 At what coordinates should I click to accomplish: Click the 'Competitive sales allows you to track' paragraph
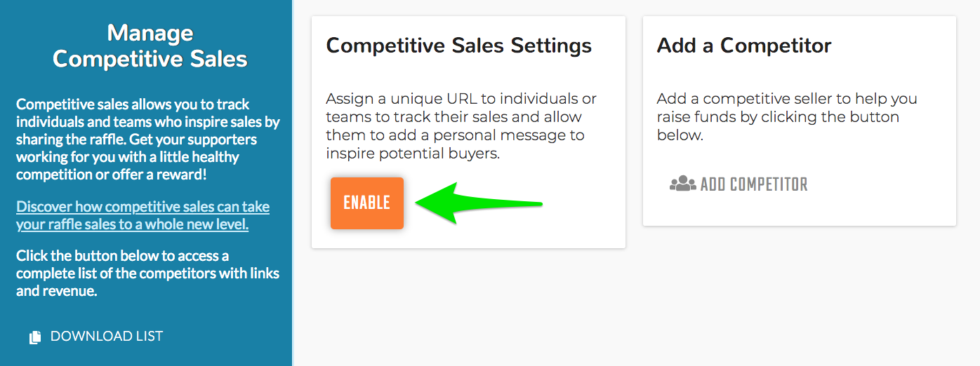148,140
